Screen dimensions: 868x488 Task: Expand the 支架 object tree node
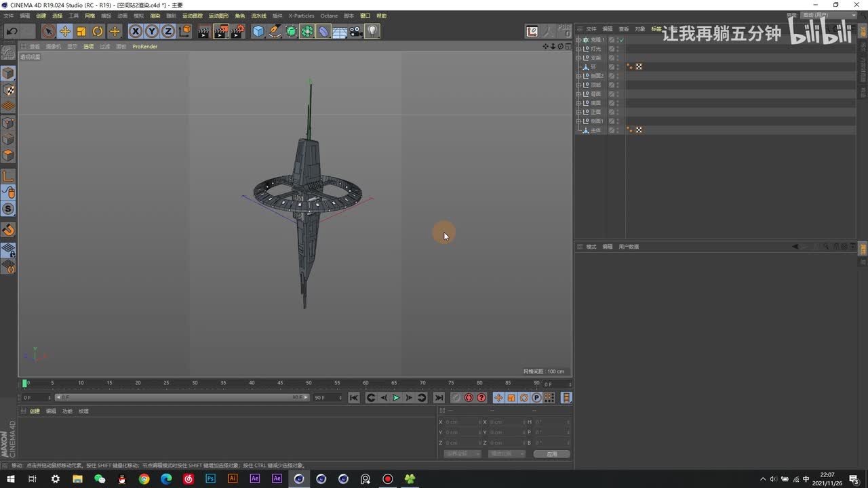(578, 58)
